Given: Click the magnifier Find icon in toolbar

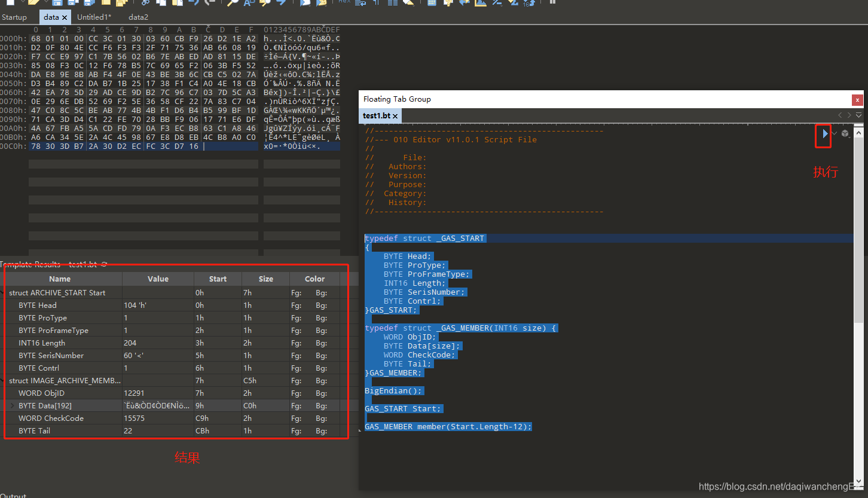Looking at the screenshot, I should [233, 2].
